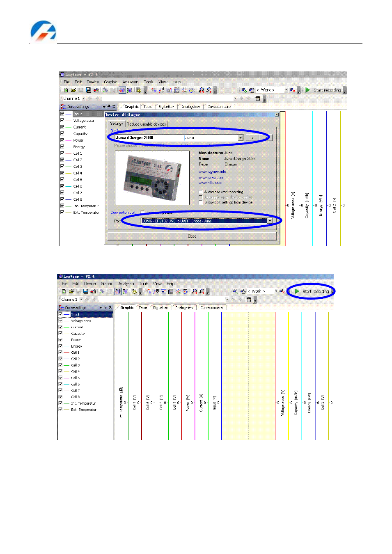This screenshot has height=554, width=392.
Task: Select the Capacity row in the lower curve list
Action: click(78, 334)
